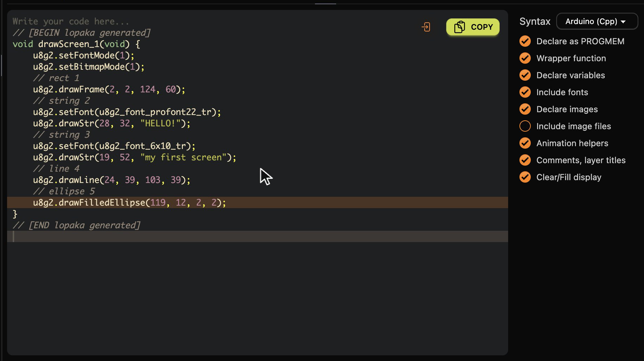Screen dimensions: 644x361
Task: Click the "HELLO!" drawStr line
Action: tap(111, 123)
